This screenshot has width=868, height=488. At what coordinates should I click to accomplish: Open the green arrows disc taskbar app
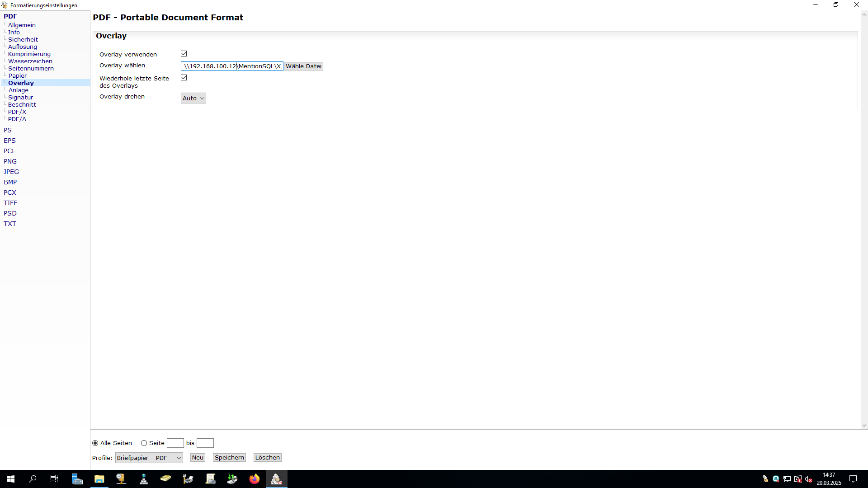tap(232, 479)
